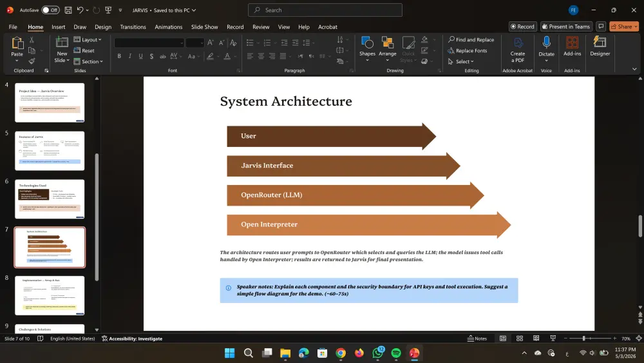
Task: Toggle Bold formatting
Action: 119,56
